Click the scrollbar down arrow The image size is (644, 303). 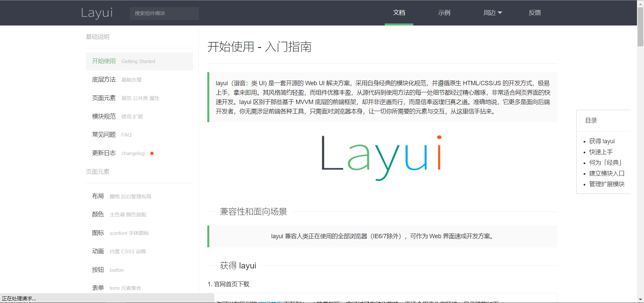[640, 299]
